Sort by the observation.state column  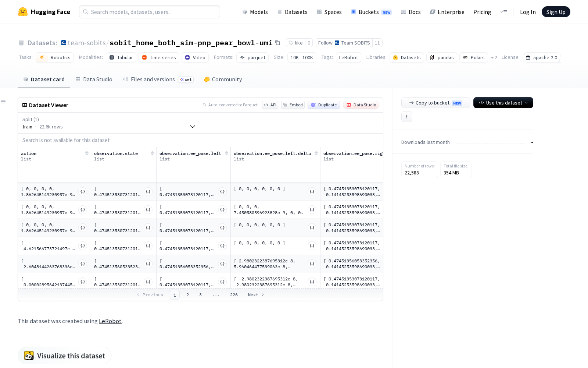click(x=152, y=153)
